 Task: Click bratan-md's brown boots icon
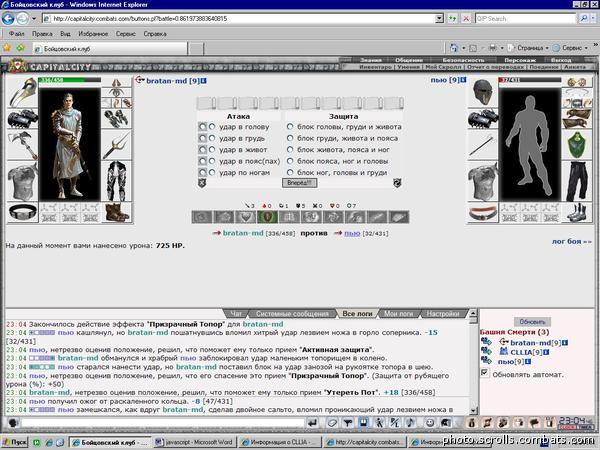(116, 212)
